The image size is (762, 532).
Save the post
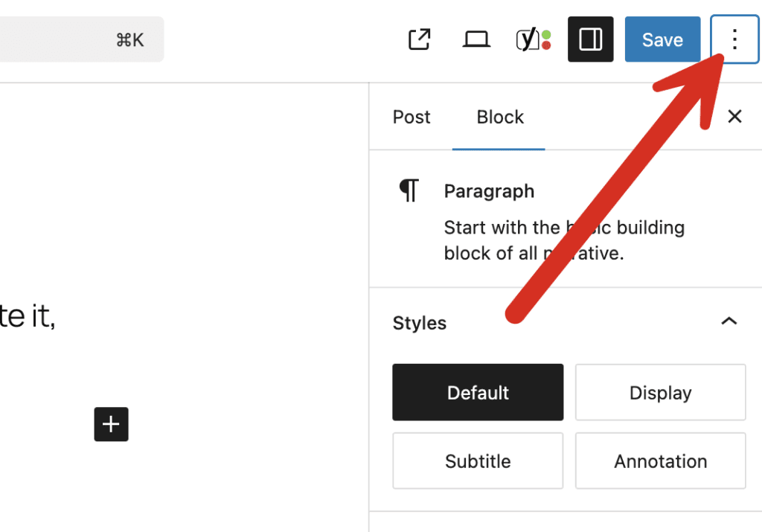tap(662, 39)
